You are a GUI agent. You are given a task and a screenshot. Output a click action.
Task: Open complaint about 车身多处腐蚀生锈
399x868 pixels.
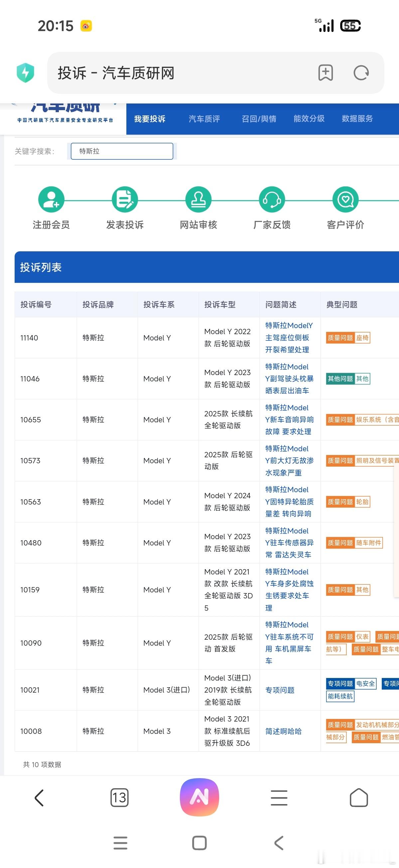coord(289,590)
